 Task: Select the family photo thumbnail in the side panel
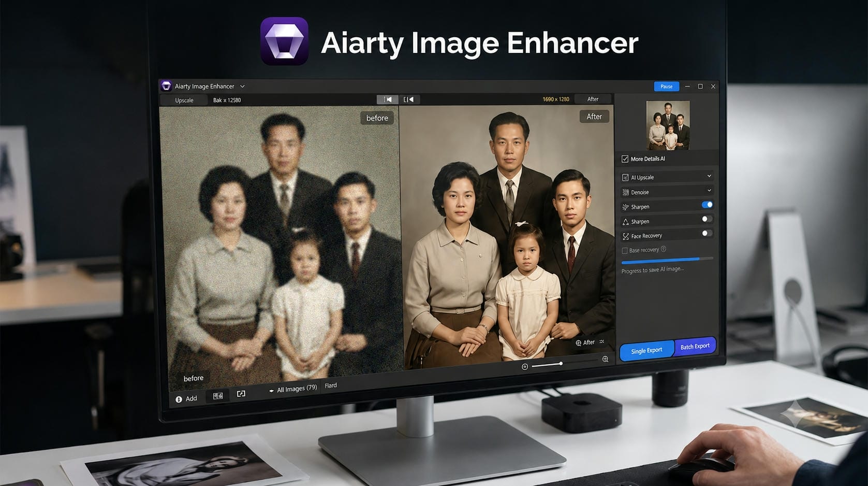668,125
